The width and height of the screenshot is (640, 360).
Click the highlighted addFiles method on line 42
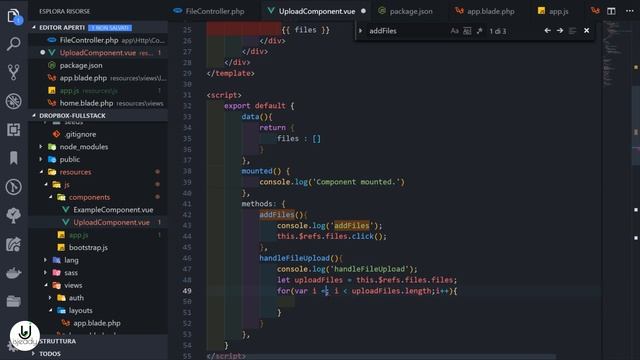pos(277,215)
